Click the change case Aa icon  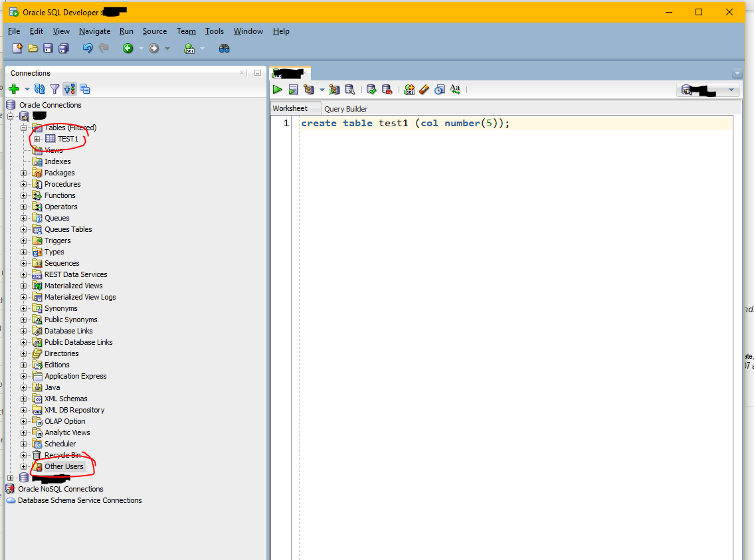pos(455,90)
